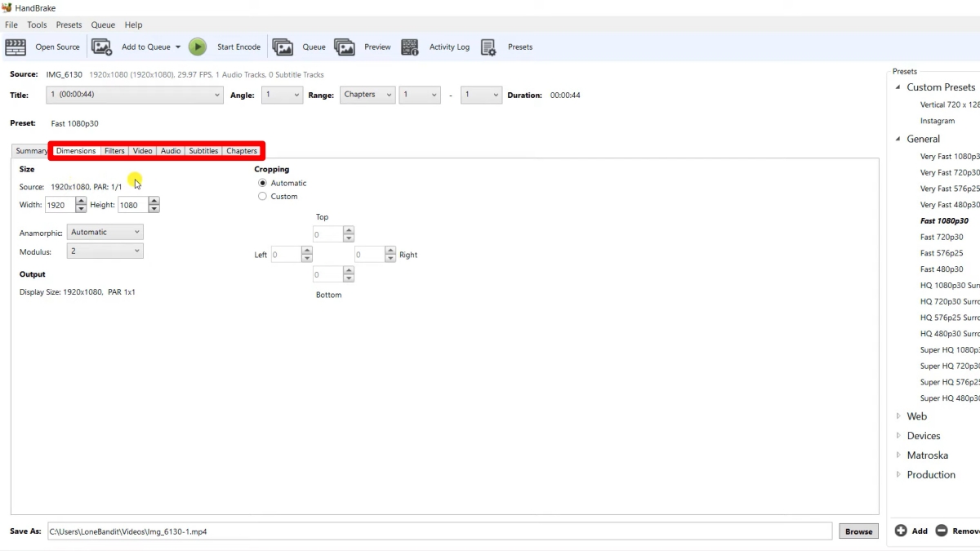This screenshot has height=551, width=980.
Task: Click the Add preset plus icon
Action: 901,531
